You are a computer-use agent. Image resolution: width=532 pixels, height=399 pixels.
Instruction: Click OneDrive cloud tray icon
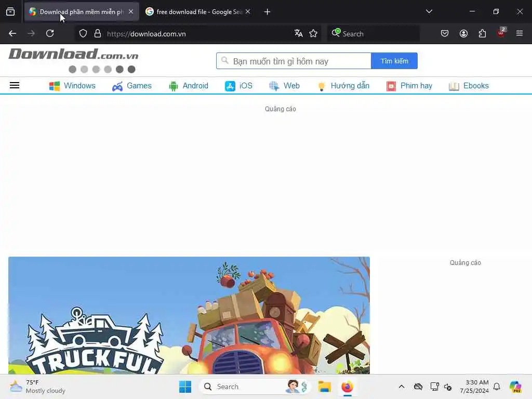click(x=418, y=387)
